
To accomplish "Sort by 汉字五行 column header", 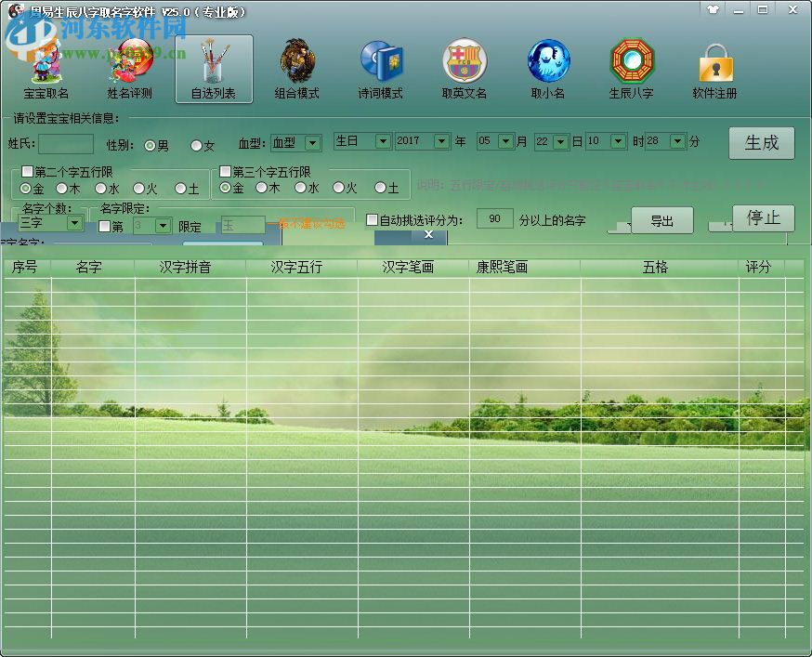I will tap(296, 268).
